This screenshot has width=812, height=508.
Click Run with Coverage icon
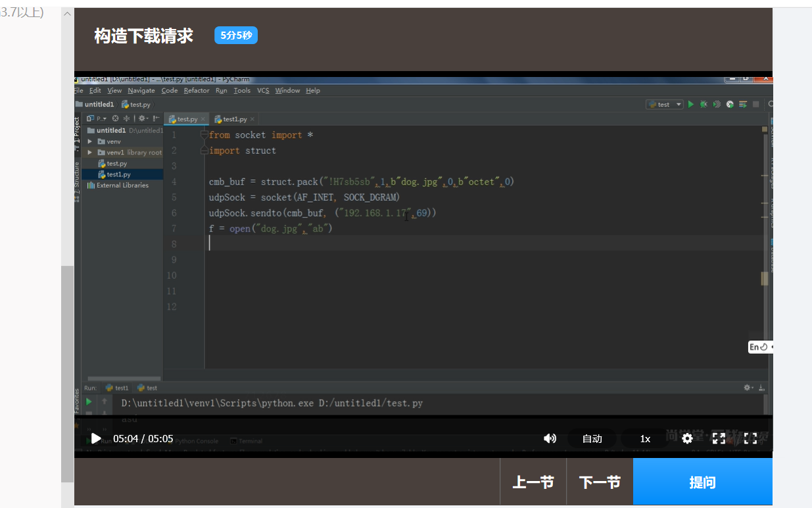coord(717,105)
